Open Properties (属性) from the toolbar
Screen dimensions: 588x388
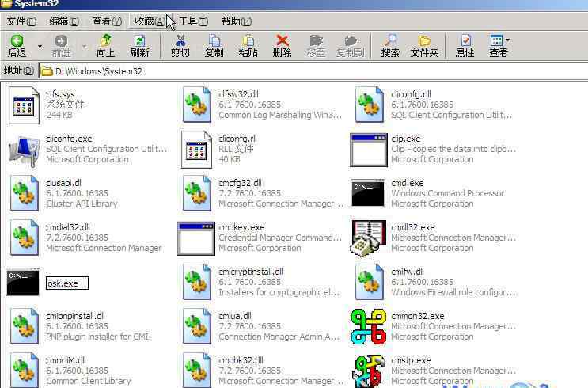click(x=465, y=46)
